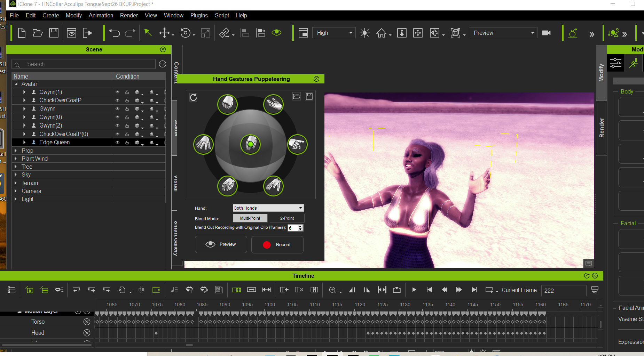This screenshot has width=644, height=356.
Task: Hide the Edge Queen avatar
Action: point(118,143)
